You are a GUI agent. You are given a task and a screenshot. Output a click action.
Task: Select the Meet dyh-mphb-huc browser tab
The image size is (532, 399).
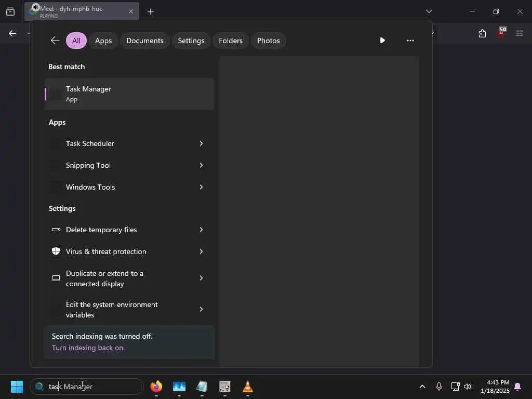pos(82,11)
